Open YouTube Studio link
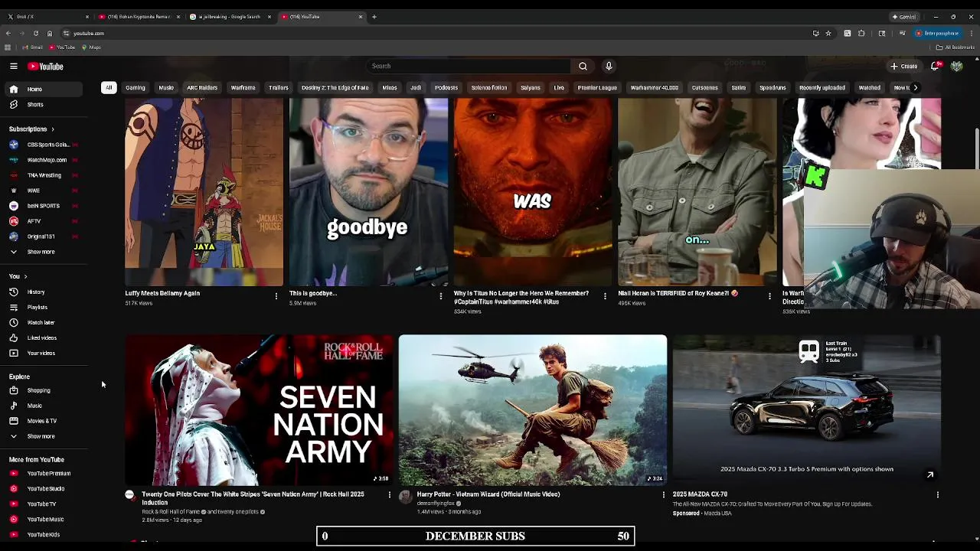 tap(45, 489)
